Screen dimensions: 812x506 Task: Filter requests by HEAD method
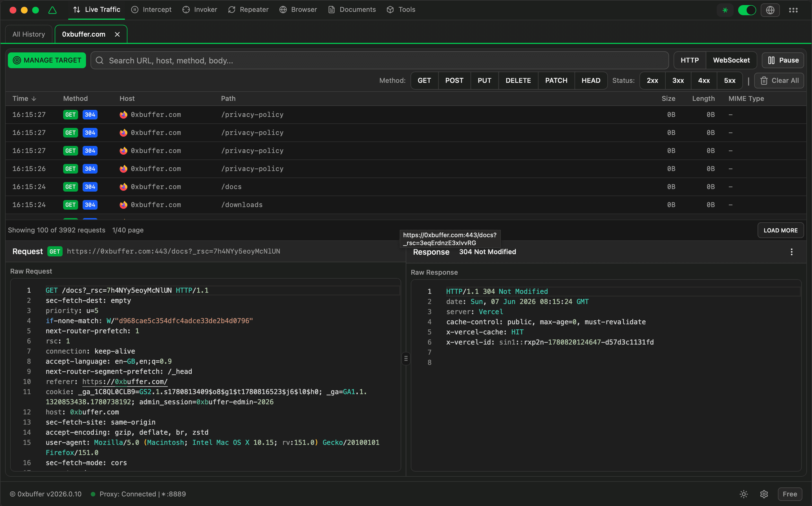tap(591, 80)
